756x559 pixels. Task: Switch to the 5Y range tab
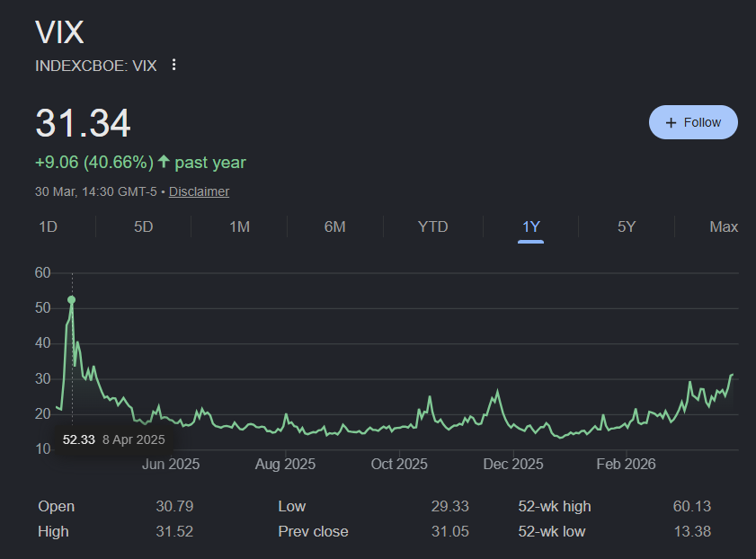coord(627,226)
